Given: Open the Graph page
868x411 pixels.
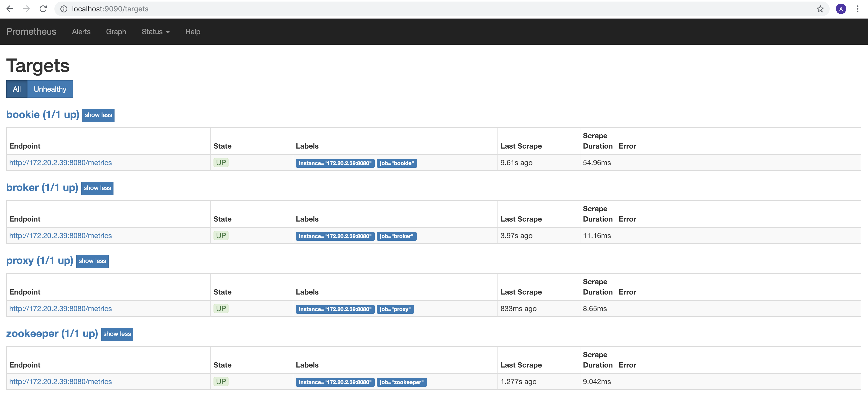Looking at the screenshot, I should point(116,32).
